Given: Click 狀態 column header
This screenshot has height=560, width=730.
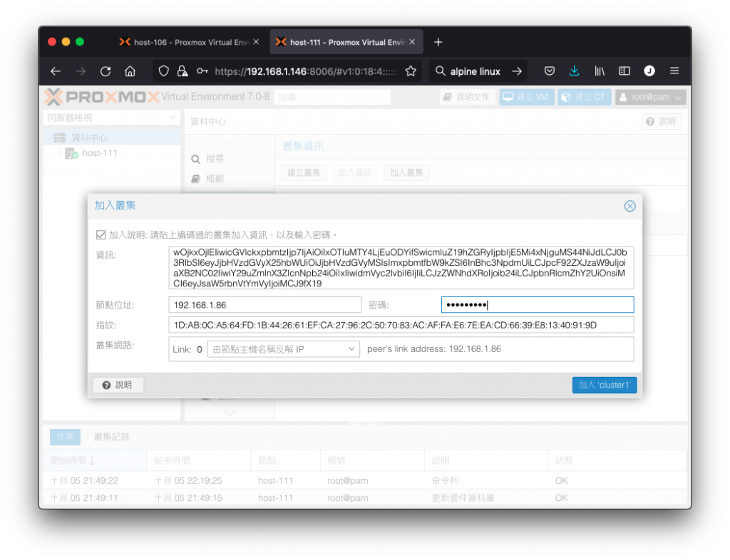Looking at the screenshot, I should [x=617, y=460].
